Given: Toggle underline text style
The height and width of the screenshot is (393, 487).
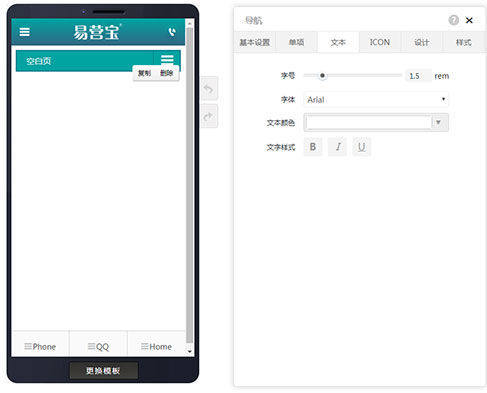Looking at the screenshot, I should [x=362, y=147].
